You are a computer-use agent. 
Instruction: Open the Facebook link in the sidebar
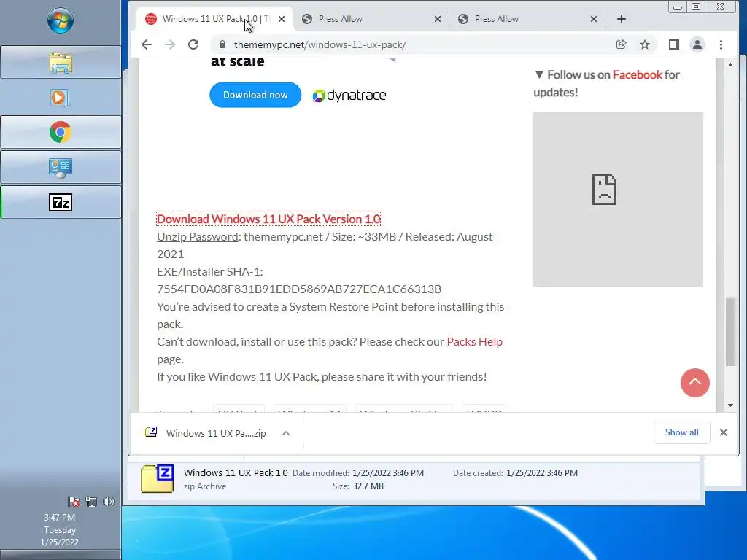637,75
